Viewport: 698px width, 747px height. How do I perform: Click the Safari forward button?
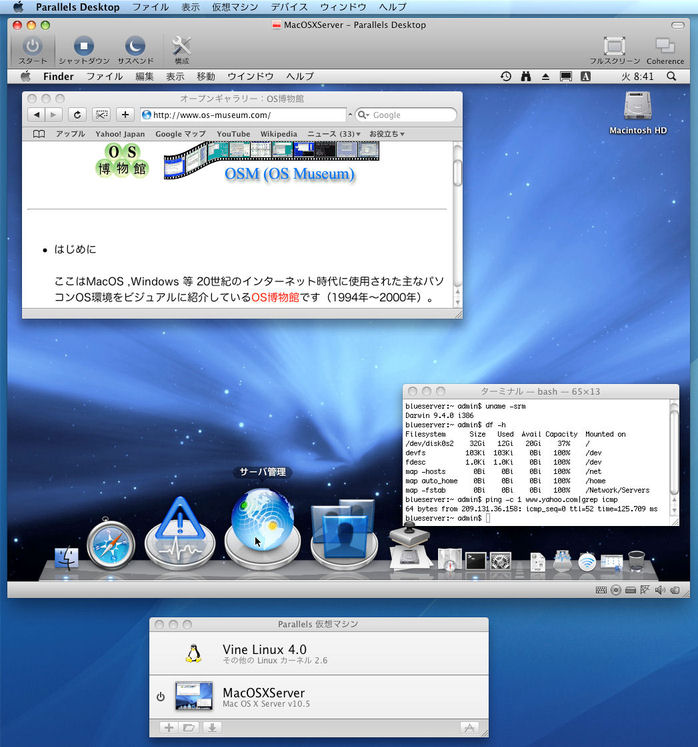[x=53, y=115]
